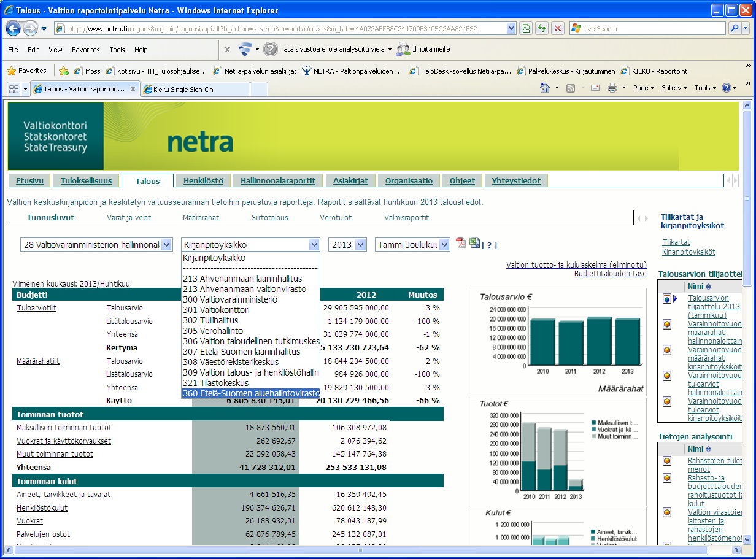Viewport: 756px width, 559px height.
Task: Open Valtion tuotto- ja kululaskelma link
Action: tap(576, 265)
